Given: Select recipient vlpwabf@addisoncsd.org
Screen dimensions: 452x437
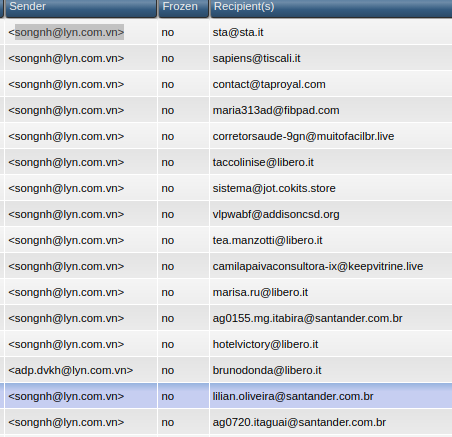Looking at the screenshot, I should pos(276,214).
